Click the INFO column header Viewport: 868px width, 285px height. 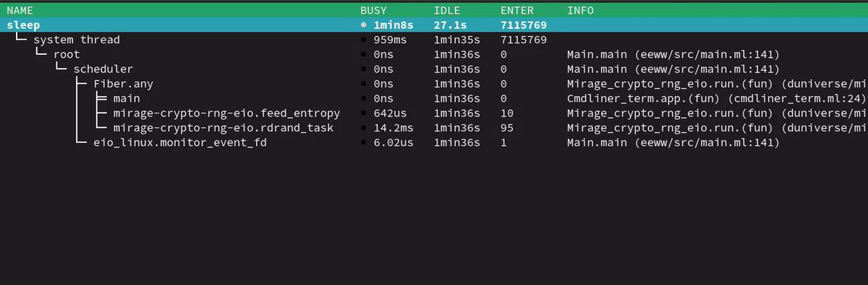point(581,11)
